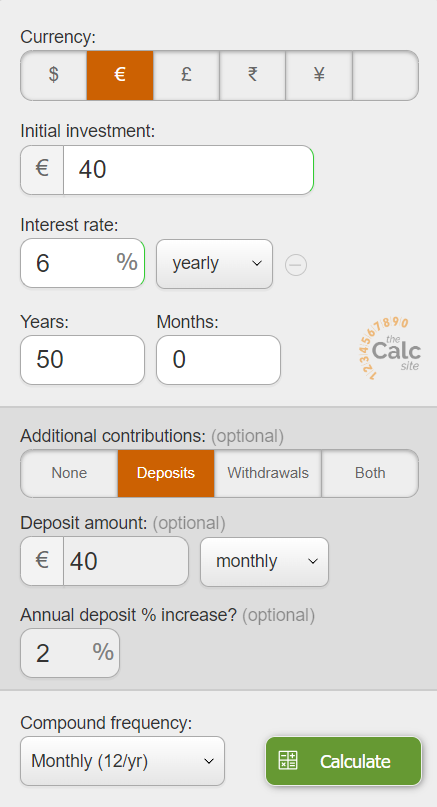The image size is (437, 807).
Task: Select the blank currency option
Action: pos(386,75)
